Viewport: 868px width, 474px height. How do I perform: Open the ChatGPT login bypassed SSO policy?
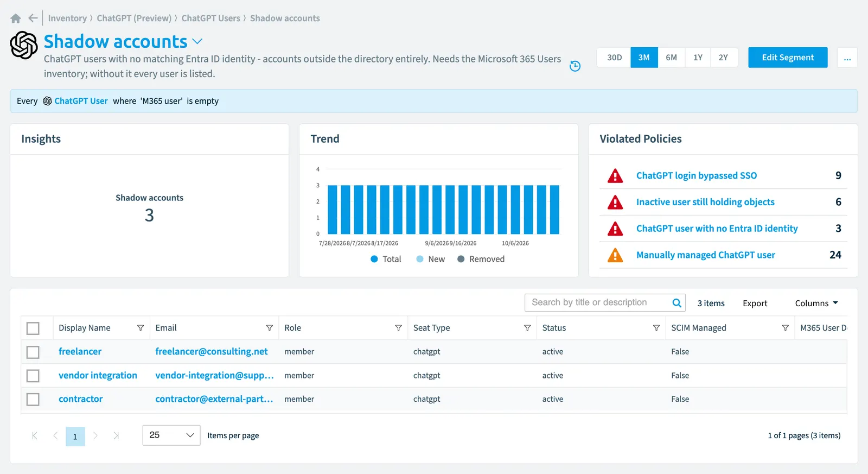[x=697, y=175]
